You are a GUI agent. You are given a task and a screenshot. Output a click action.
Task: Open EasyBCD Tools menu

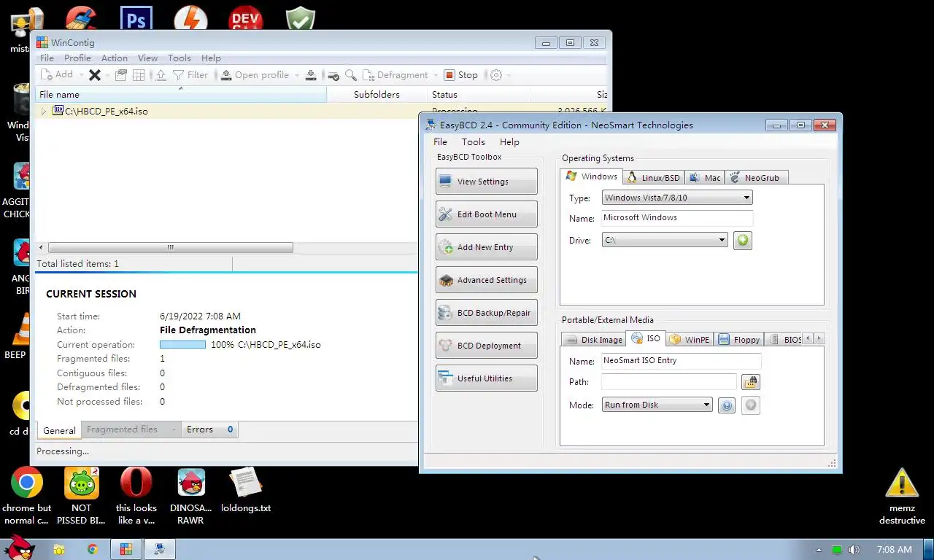pos(473,142)
